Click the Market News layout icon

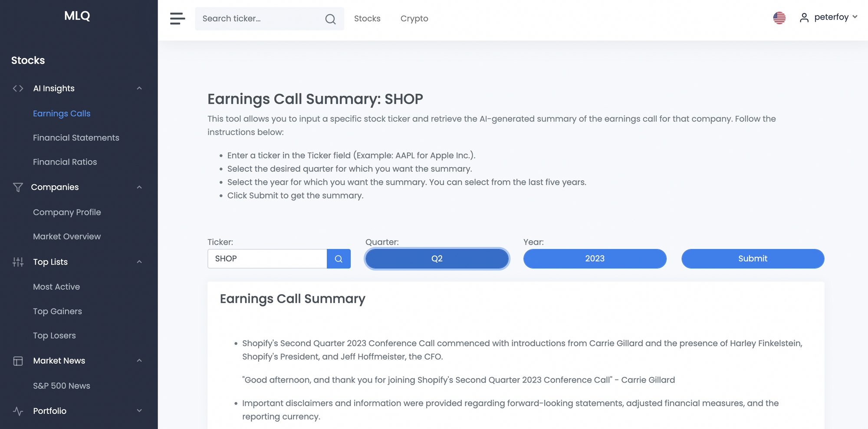pos(18,361)
